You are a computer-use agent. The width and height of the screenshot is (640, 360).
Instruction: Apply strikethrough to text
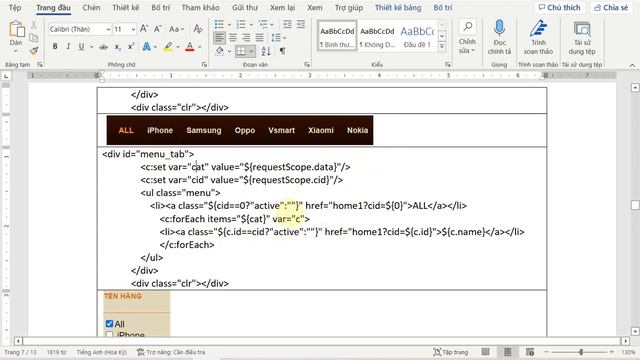click(x=104, y=47)
